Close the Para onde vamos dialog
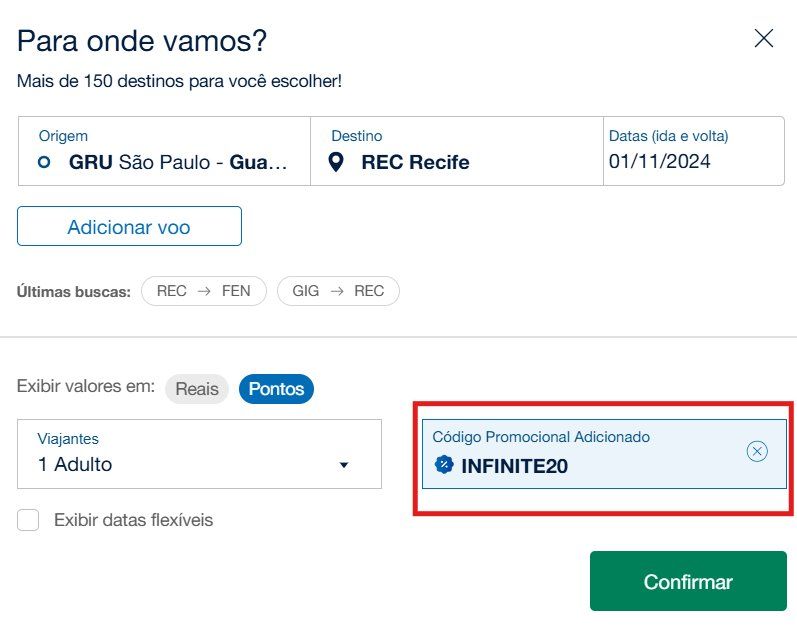Viewport: 797px width, 627px height. click(763, 39)
